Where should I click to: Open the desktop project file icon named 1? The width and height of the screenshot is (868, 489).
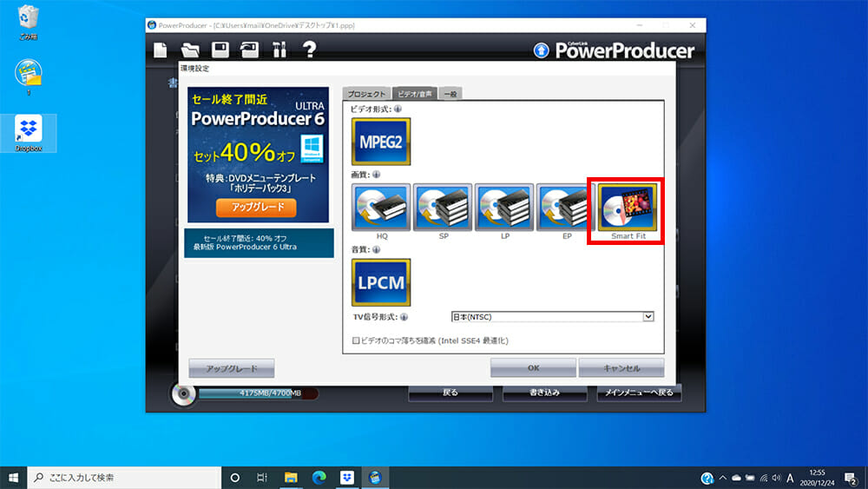click(x=29, y=77)
